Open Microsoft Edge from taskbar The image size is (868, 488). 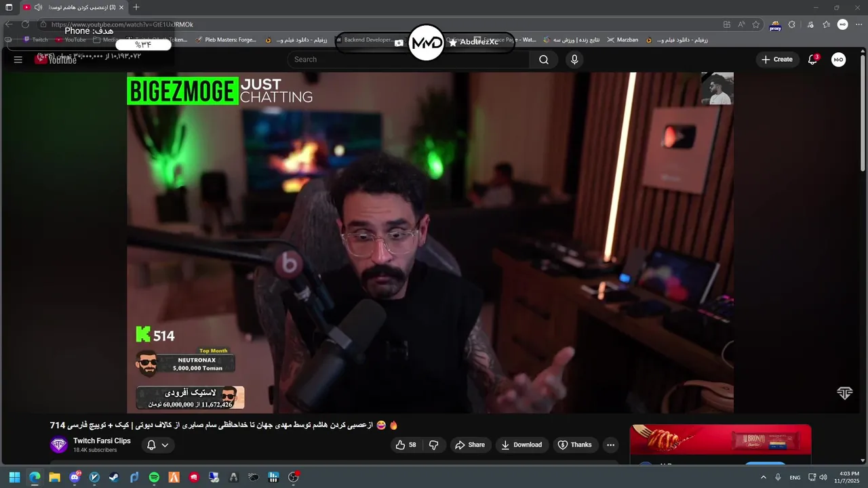pos(35,477)
